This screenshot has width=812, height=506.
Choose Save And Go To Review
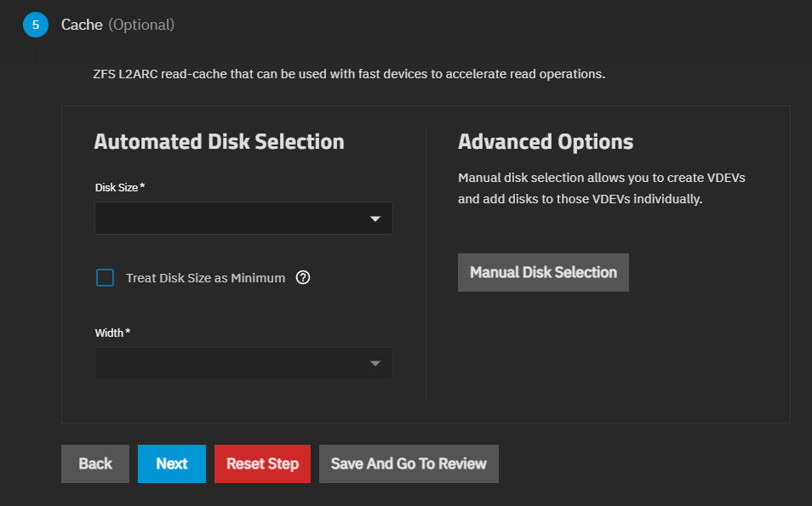pyautogui.click(x=409, y=463)
